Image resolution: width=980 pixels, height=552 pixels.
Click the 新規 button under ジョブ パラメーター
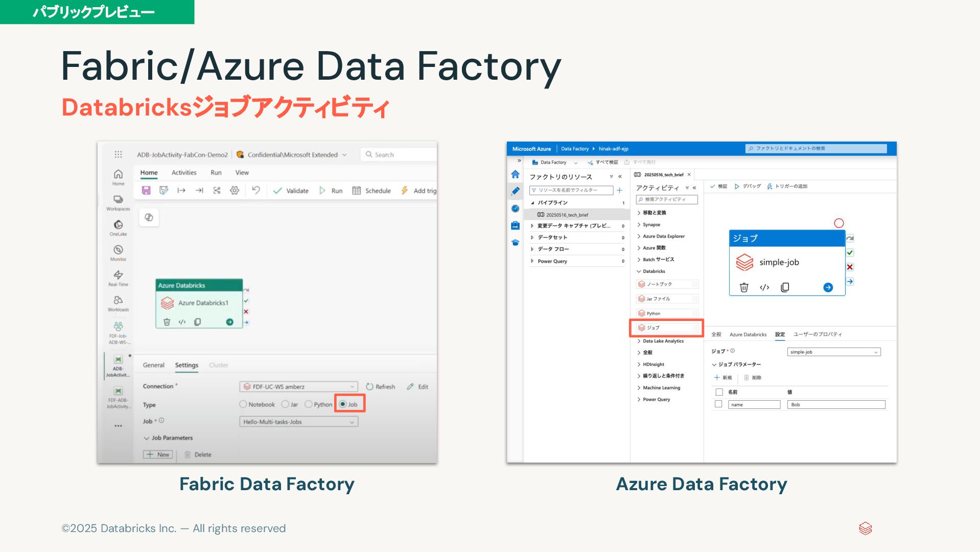tap(723, 378)
